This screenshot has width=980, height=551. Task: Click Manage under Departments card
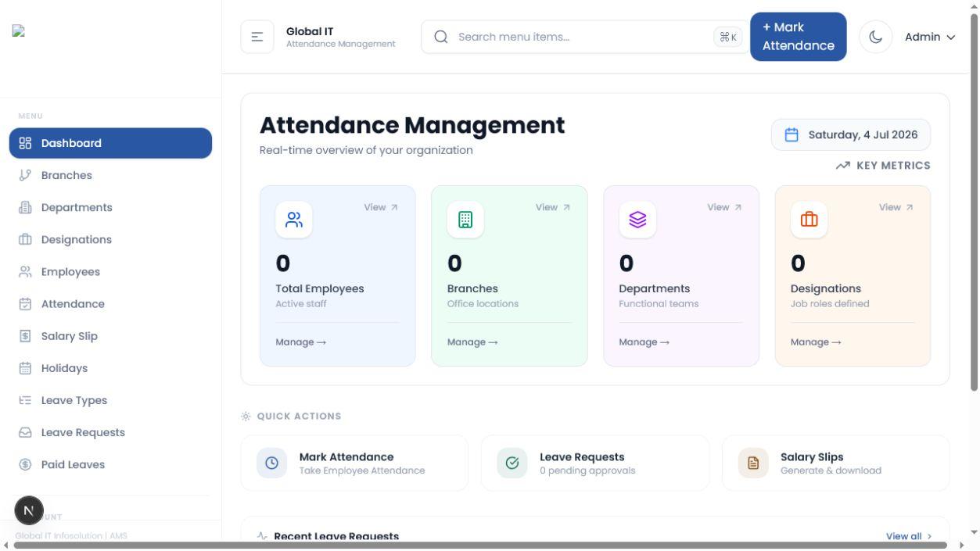(x=644, y=342)
